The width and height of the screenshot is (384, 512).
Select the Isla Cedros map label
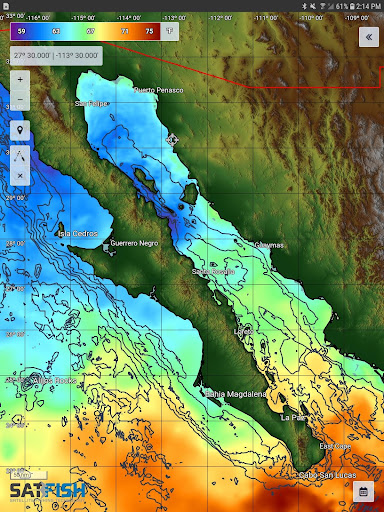[78, 234]
